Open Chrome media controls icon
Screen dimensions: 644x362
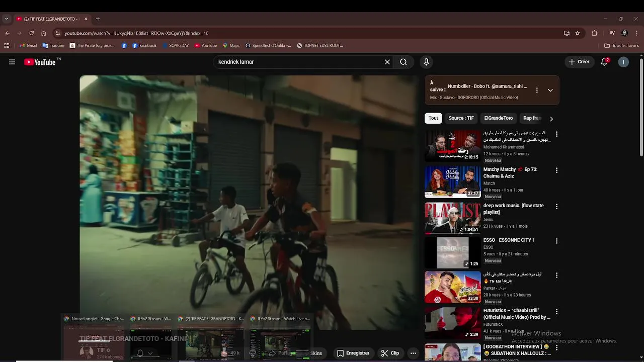click(x=612, y=33)
